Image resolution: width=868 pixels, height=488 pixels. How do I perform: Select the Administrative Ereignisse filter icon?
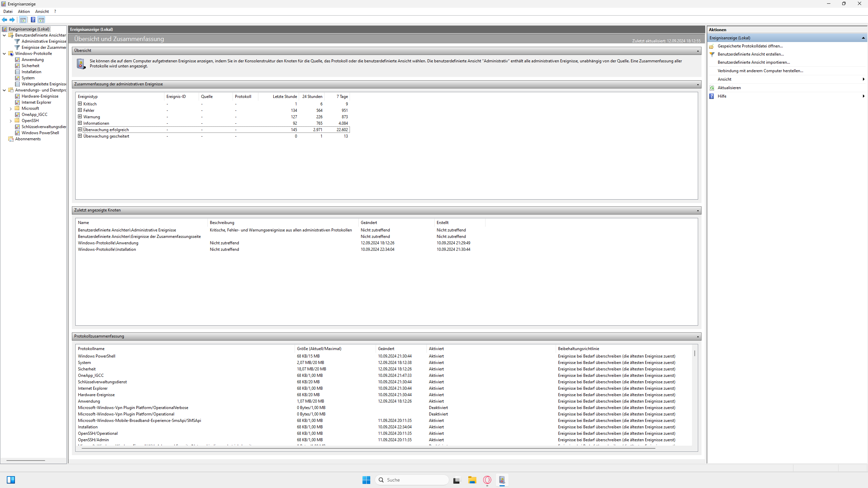coord(17,41)
